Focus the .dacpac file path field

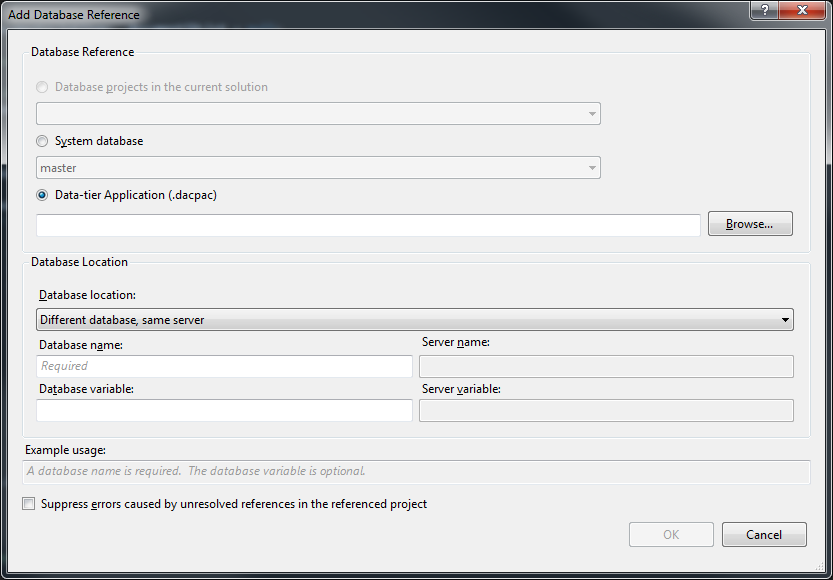pos(368,225)
